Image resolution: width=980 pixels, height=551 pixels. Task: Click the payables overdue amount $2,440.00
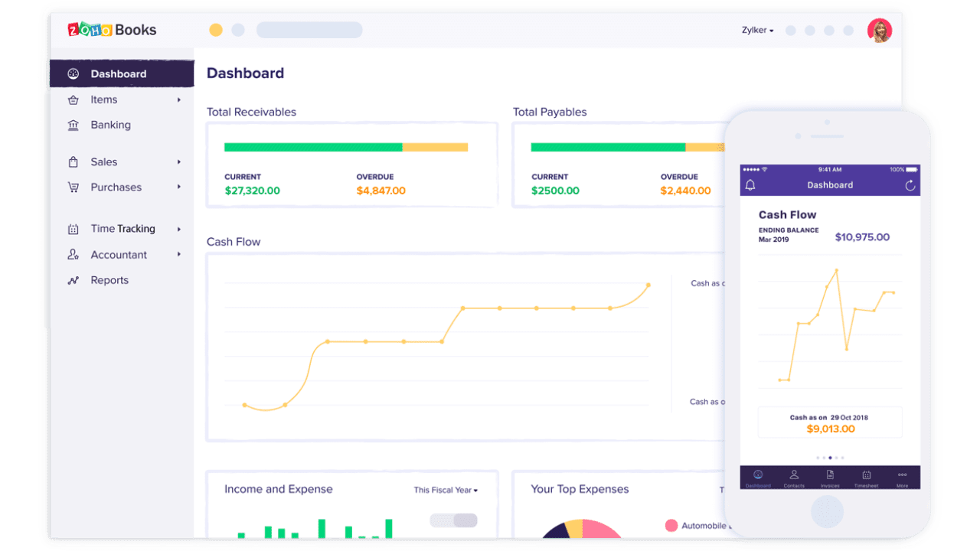(685, 191)
